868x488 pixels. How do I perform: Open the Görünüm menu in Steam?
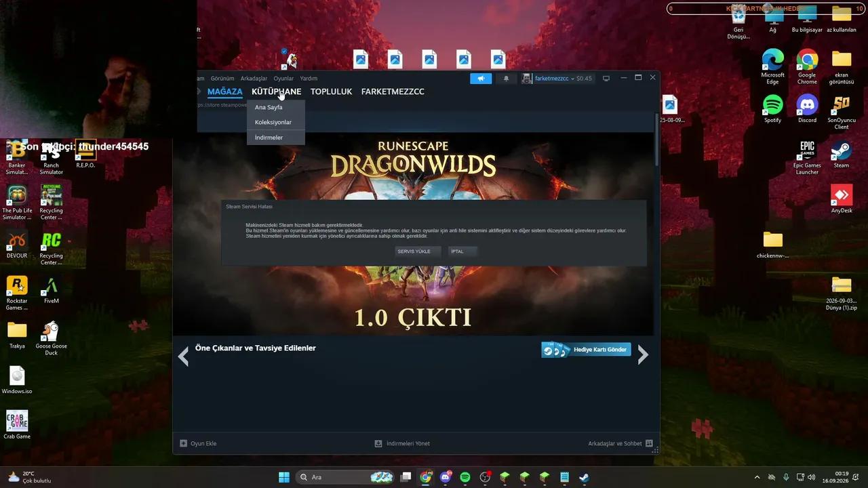[222, 79]
